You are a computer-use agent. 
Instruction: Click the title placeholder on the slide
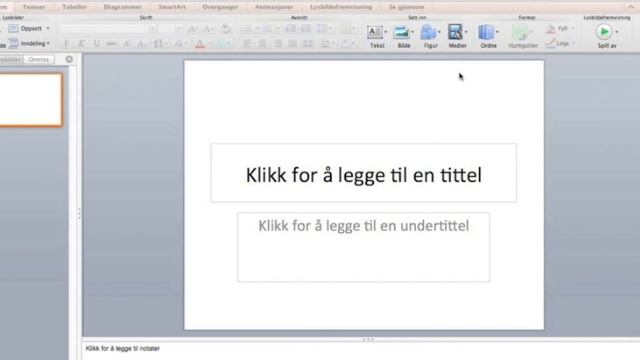coord(364,173)
